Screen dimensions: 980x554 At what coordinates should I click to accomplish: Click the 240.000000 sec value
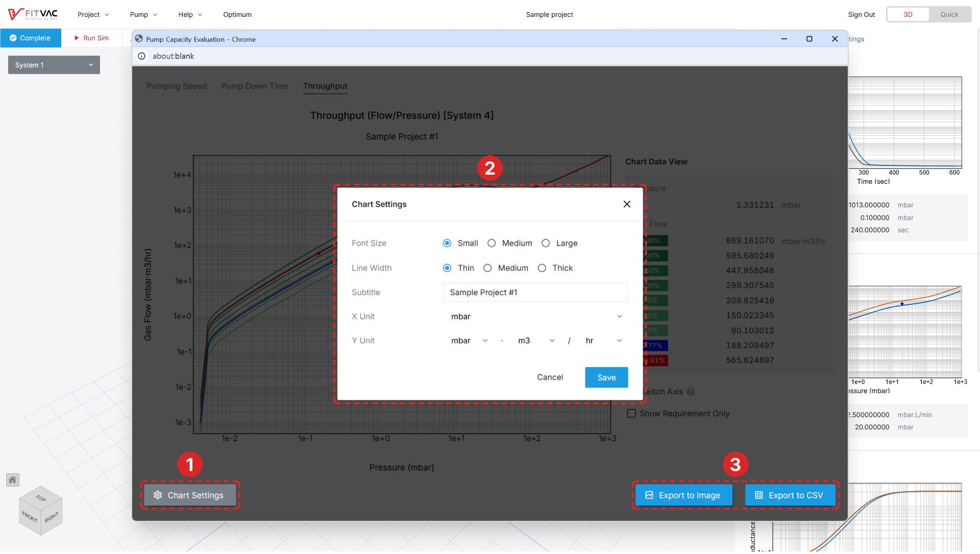(870, 230)
